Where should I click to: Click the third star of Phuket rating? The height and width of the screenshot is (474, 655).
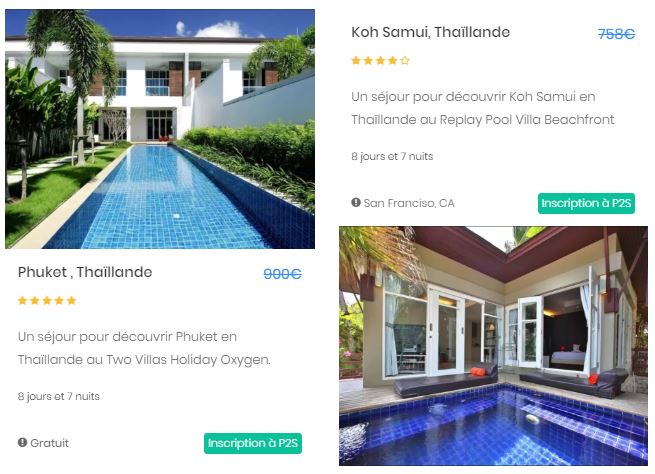47,301
